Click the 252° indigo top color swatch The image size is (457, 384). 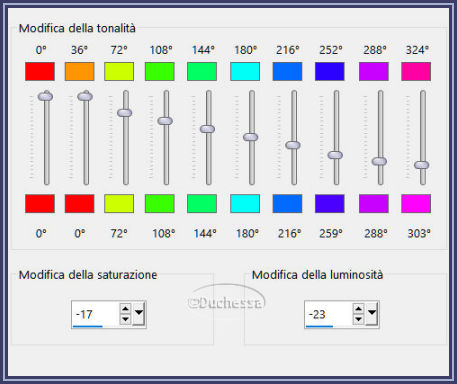pos(330,71)
